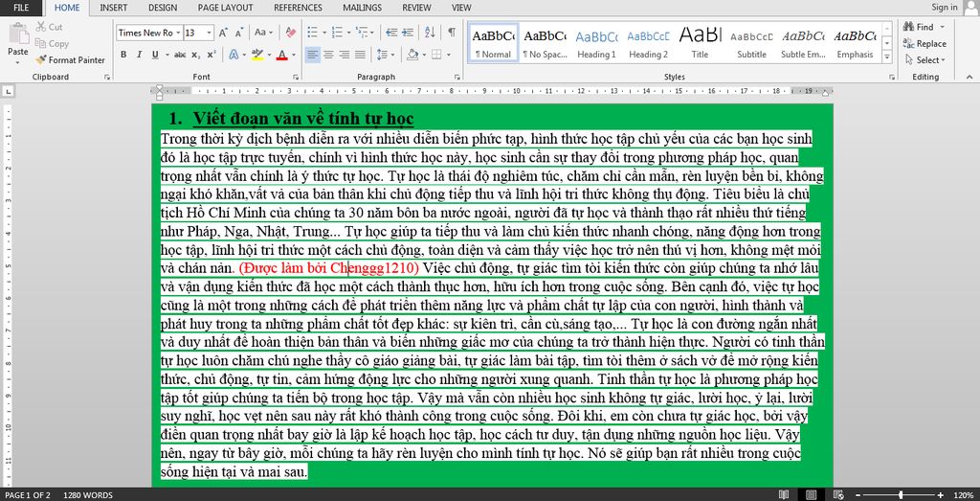Apply the Heading 1 style
980x501 pixels.
(596, 43)
